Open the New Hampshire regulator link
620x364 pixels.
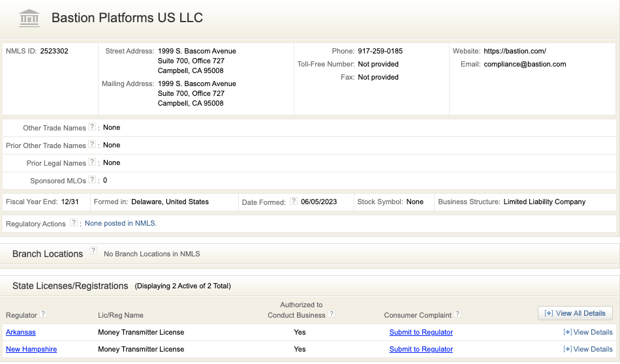[31, 349]
